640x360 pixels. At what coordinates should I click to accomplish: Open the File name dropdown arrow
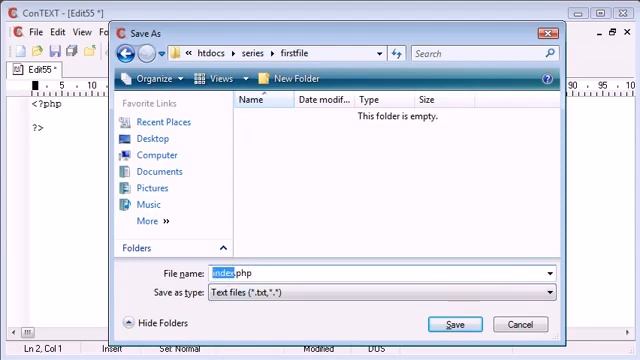point(550,273)
